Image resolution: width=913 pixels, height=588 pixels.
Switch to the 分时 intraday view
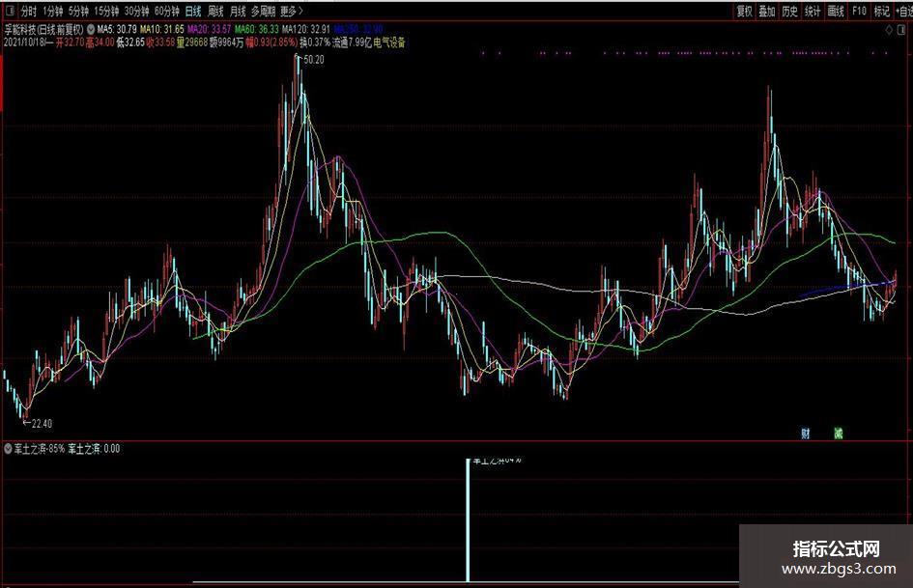point(28,11)
